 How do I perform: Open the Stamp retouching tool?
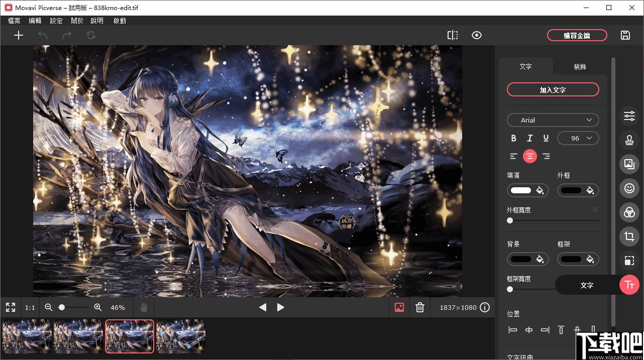[x=629, y=140]
